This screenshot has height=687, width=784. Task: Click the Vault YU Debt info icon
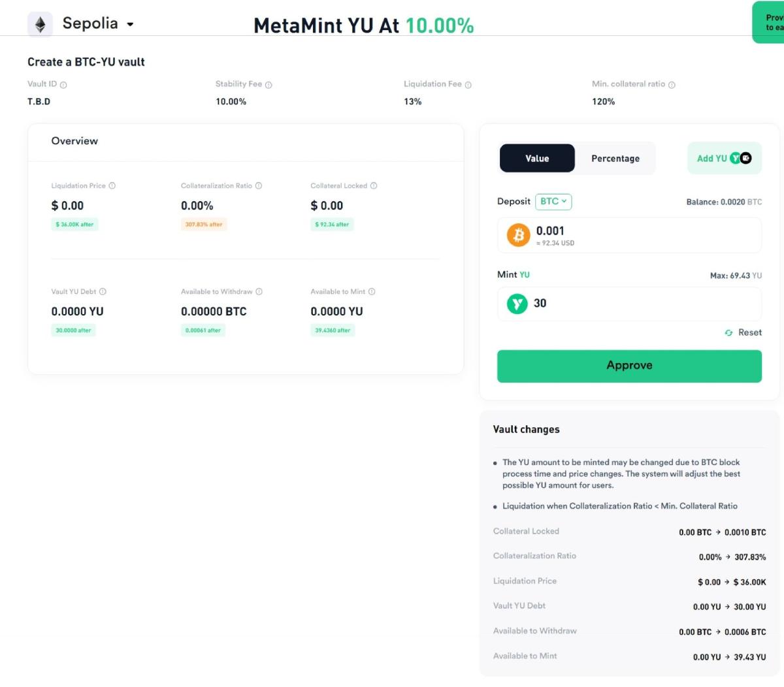pyautogui.click(x=103, y=292)
